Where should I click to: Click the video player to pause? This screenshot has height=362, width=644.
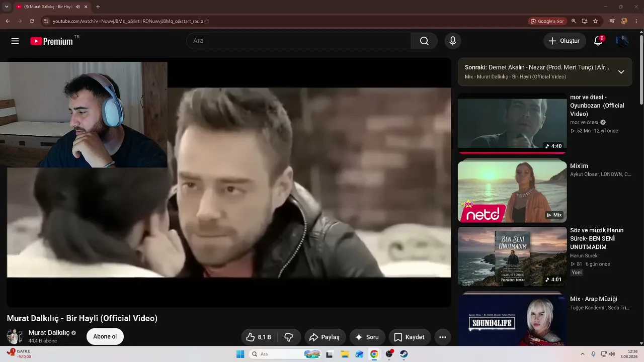[229, 182]
